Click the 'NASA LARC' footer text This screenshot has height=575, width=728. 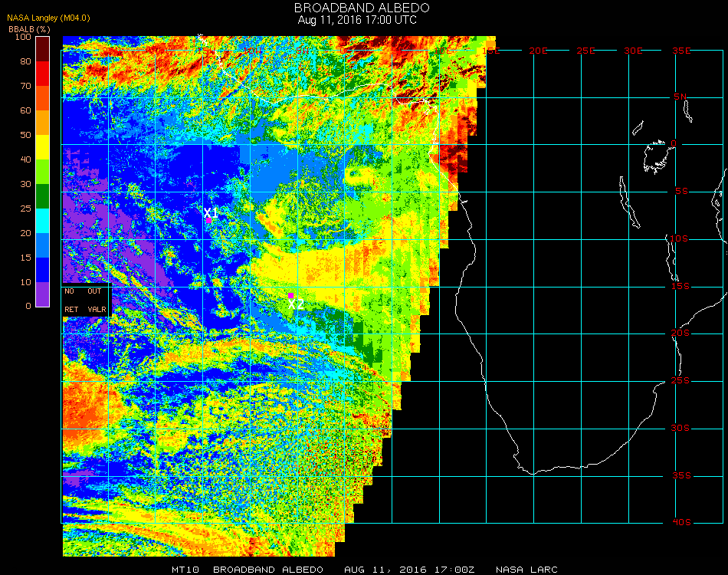526,570
